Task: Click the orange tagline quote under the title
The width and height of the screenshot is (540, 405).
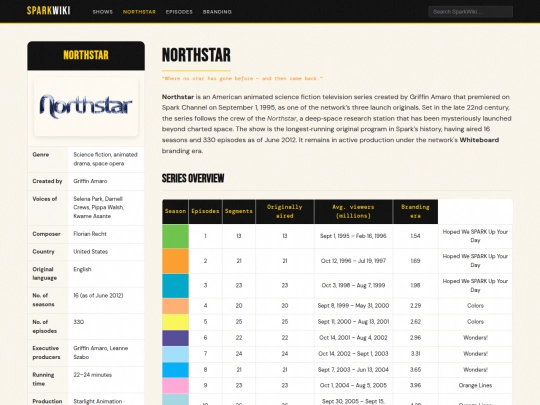Action: tap(242, 79)
